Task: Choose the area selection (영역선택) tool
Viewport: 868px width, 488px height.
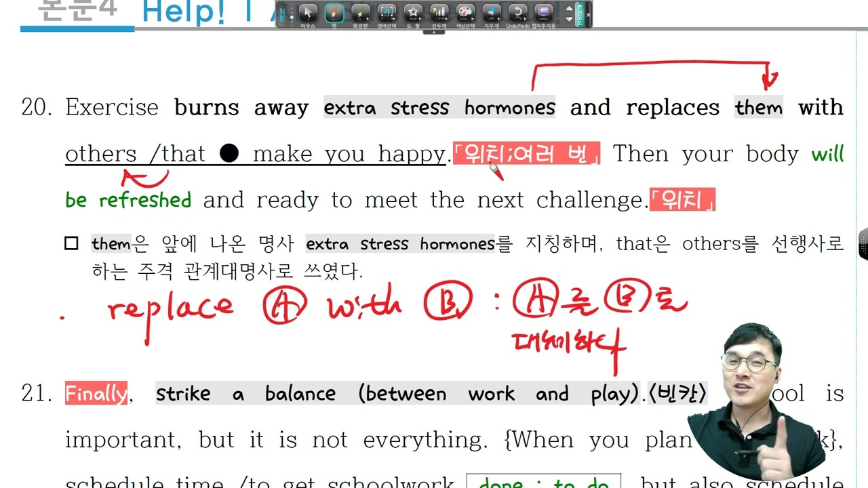Action: point(387,15)
